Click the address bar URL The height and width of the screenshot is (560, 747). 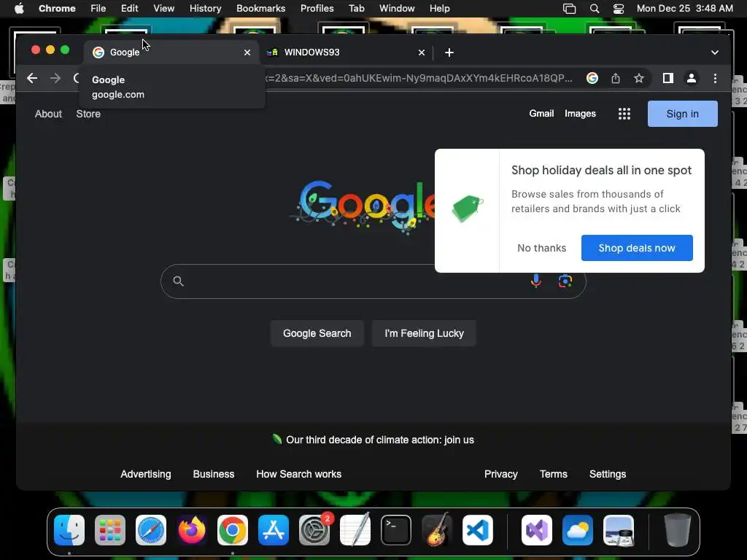point(419,78)
